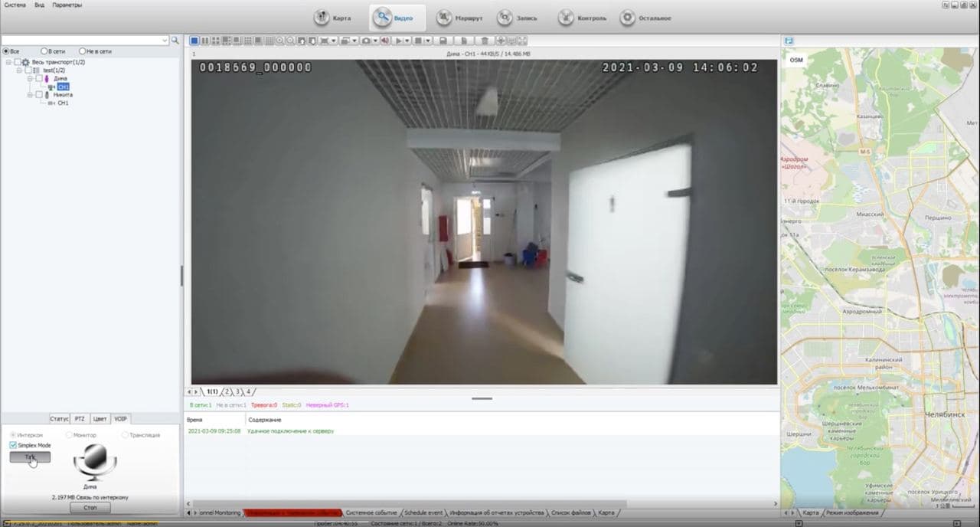Click the stop square icon in video toolbar

pos(418,41)
